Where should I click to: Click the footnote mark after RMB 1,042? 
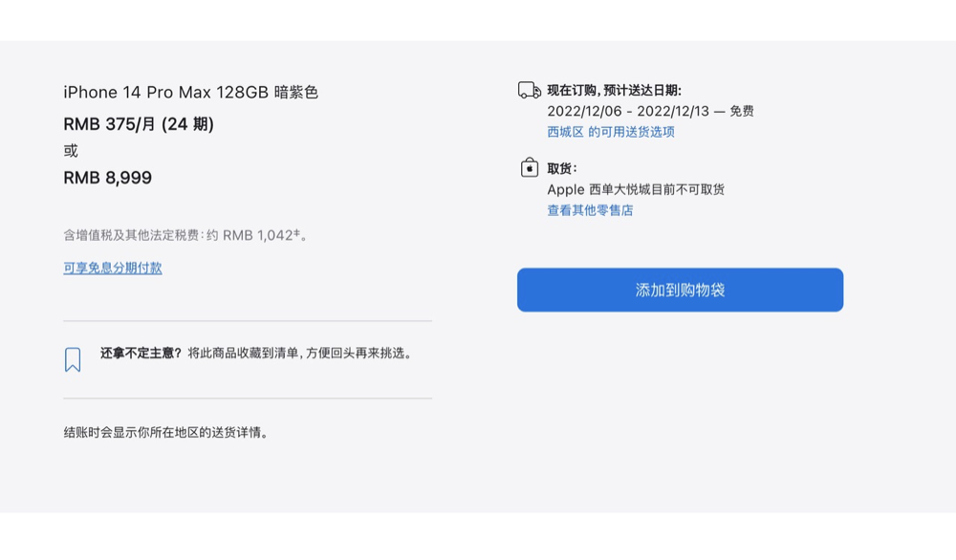[x=297, y=232]
